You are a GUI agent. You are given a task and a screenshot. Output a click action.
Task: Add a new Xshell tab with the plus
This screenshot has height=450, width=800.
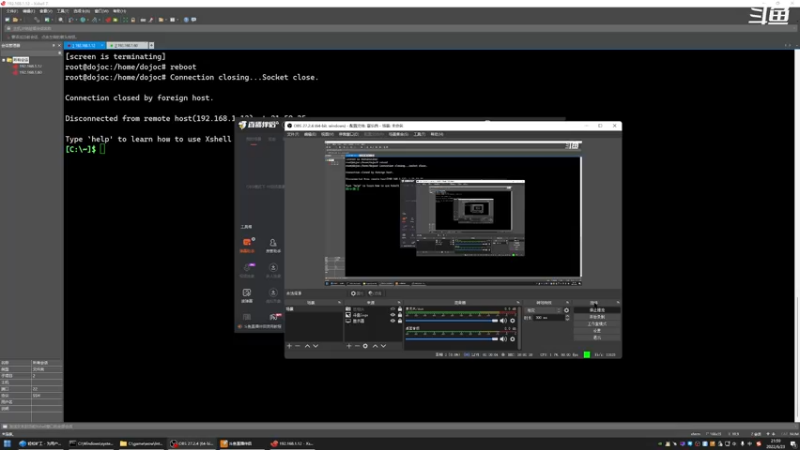click(152, 45)
